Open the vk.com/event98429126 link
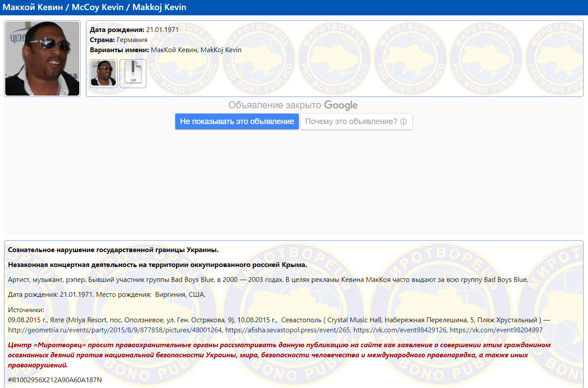This screenshot has width=588, height=388. coord(400,330)
